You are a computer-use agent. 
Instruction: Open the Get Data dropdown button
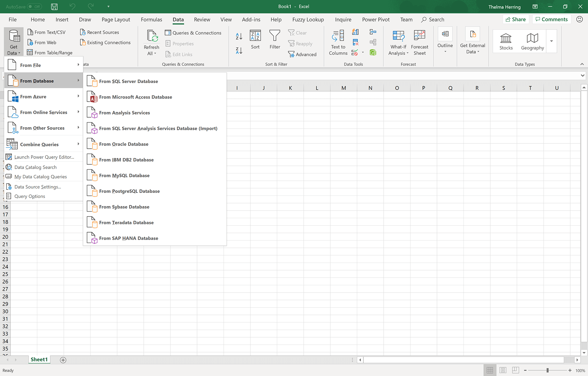(x=14, y=42)
